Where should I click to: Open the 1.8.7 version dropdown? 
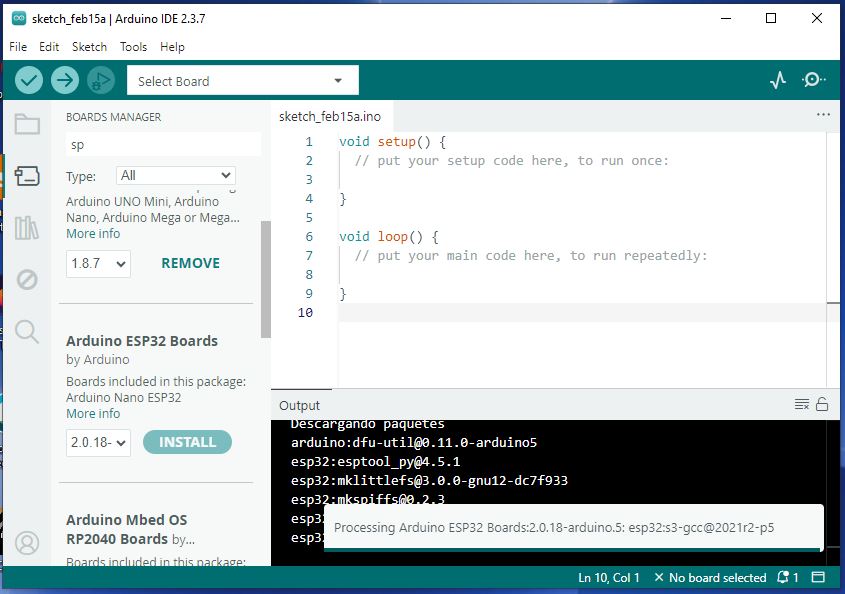pyautogui.click(x=97, y=263)
